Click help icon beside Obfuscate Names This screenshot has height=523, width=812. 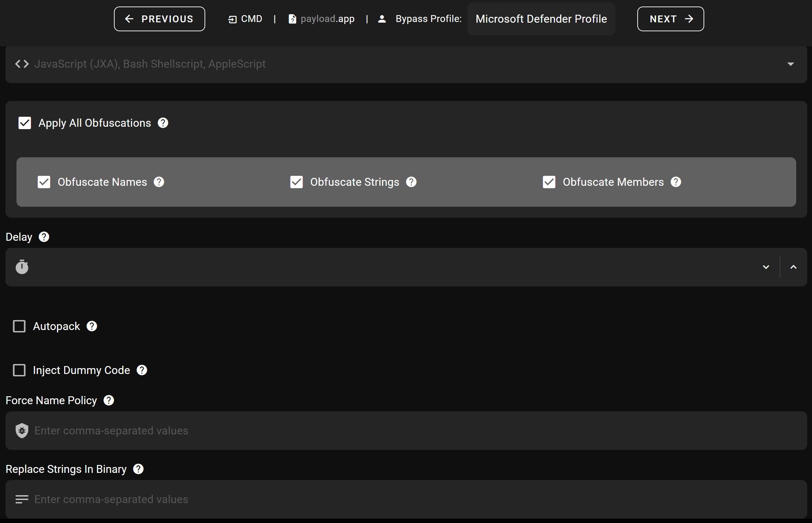click(159, 182)
